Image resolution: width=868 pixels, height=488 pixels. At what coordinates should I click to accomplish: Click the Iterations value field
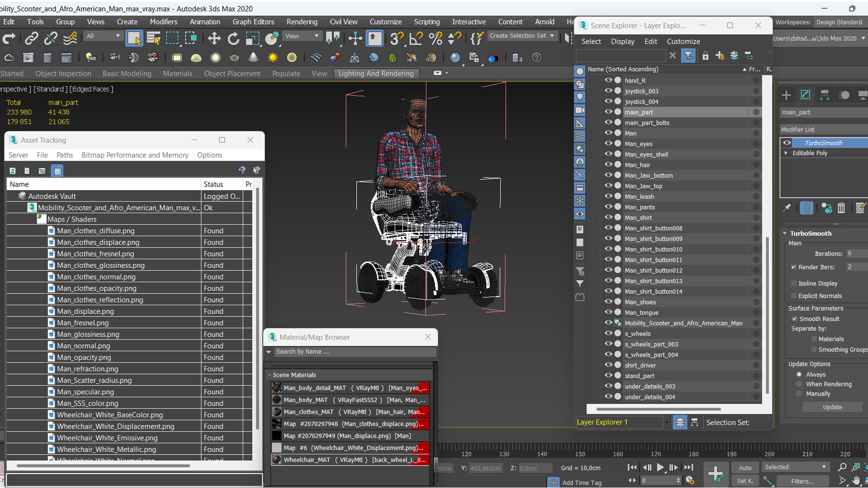click(x=857, y=253)
